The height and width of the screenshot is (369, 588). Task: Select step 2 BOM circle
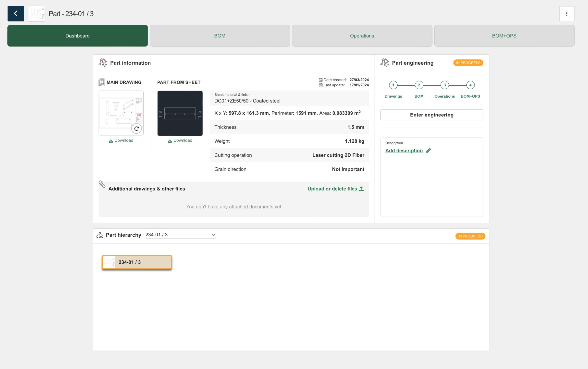(419, 85)
